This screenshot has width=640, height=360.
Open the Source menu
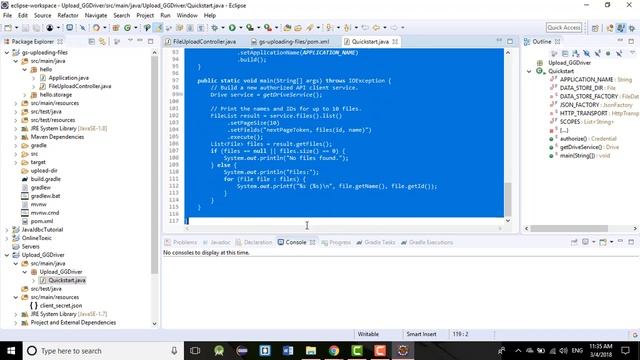(42, 16)
